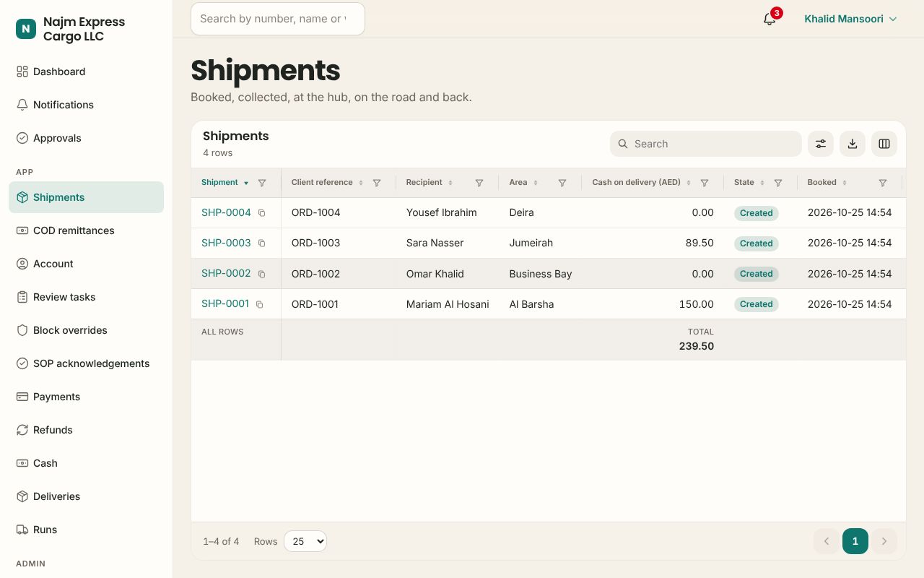Filter the Area column
This screenshot has height=578, width=924.
tap(562, 183)
